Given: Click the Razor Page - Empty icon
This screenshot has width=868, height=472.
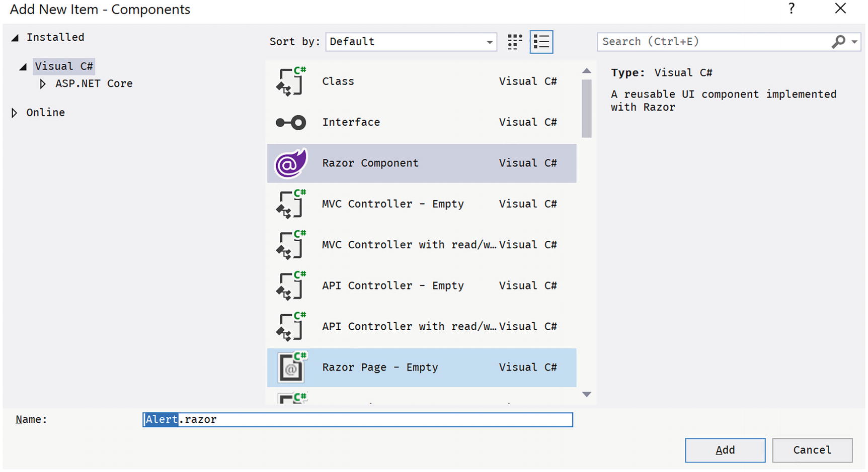Looking at the screenshot, I should (291, 368).
